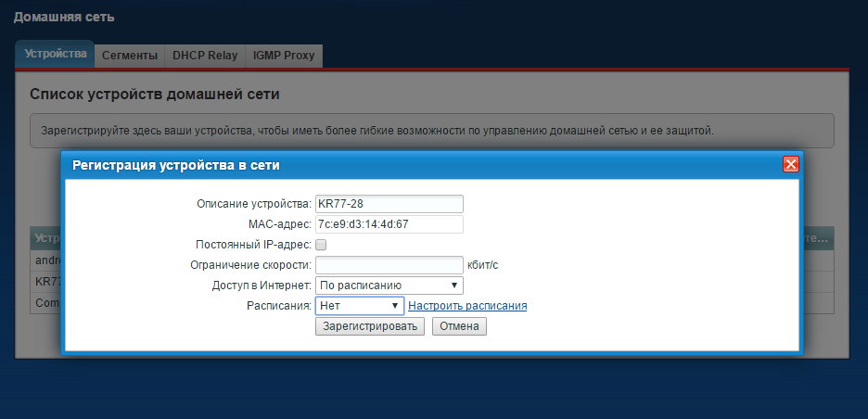Open the DHCP Relay tab
The width and height of the screenshot is (868, 419).
point(205,56)
